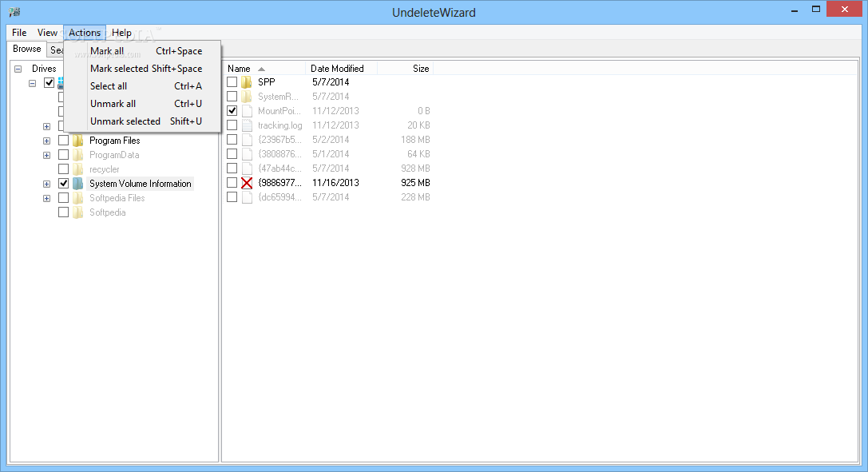
Task: Expand the ProgramData node
Action: (47, 156)
